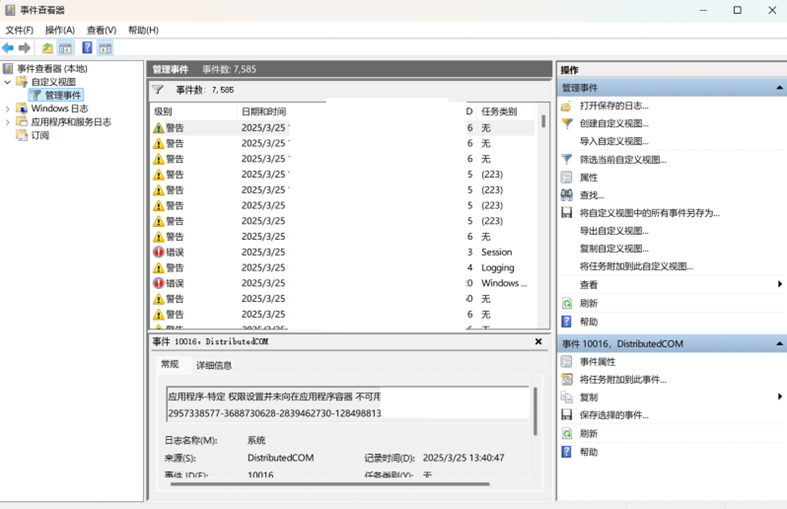
Task: Click the 创建自定义视图 funnel icon
Action: [x=567, y=124]
